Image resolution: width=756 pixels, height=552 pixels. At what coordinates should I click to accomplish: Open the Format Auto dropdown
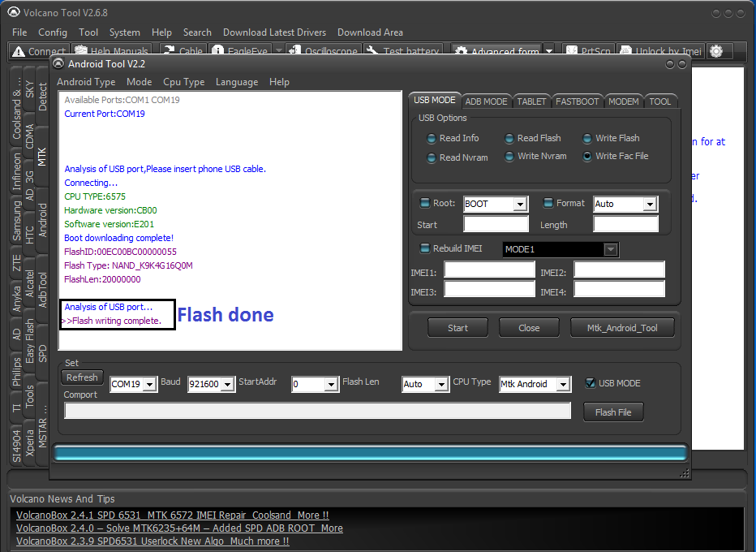(650, 204)
